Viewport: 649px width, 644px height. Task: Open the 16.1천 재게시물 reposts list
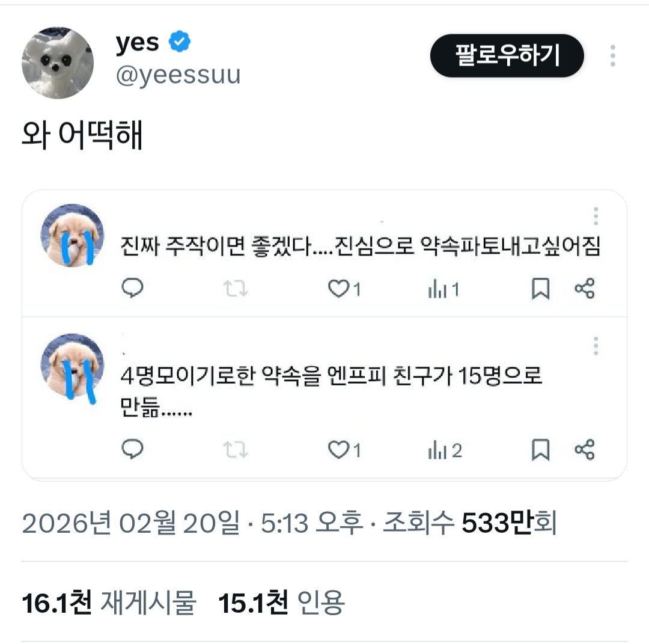coord(109,603)
